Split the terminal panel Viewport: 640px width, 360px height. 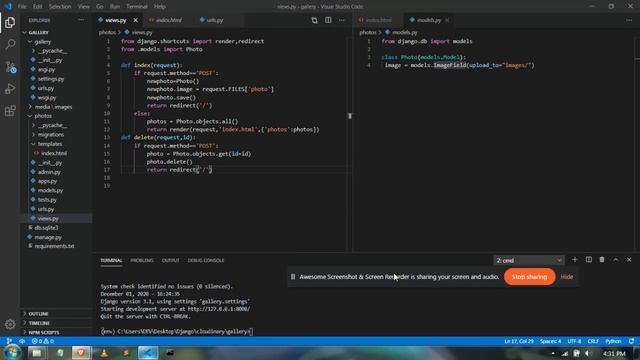point(589,260)
